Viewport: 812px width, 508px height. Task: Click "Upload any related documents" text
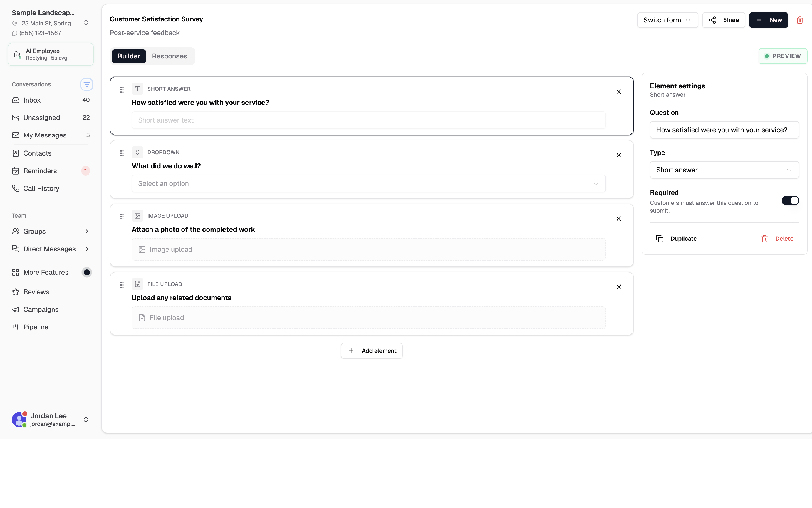click(181, 298)
